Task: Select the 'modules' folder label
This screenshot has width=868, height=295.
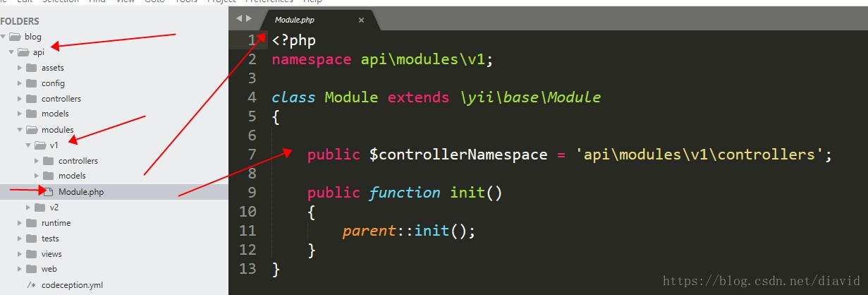Action: 57,130
